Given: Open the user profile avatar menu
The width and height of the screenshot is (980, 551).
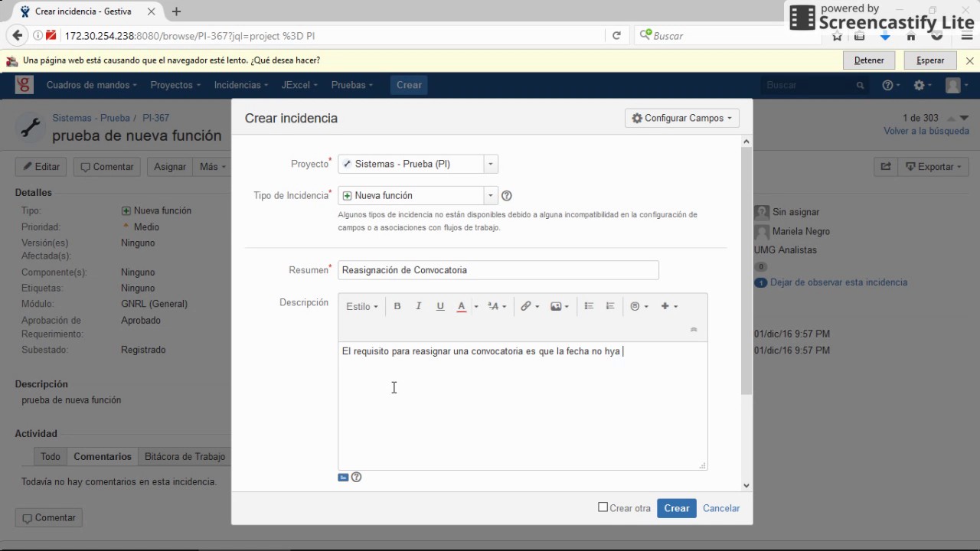Looking at the screenshot, I should tap(957, 86).
